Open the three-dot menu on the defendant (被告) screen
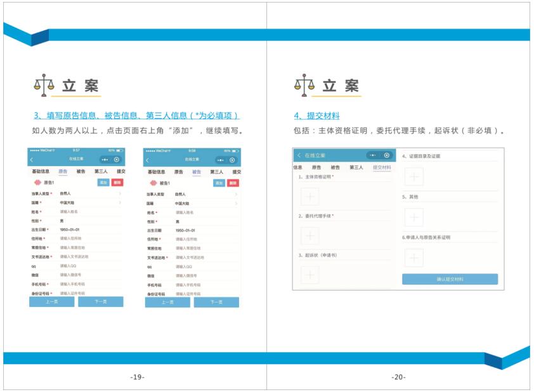This screenshot has height=392, width=534. (x=218, y=160)
